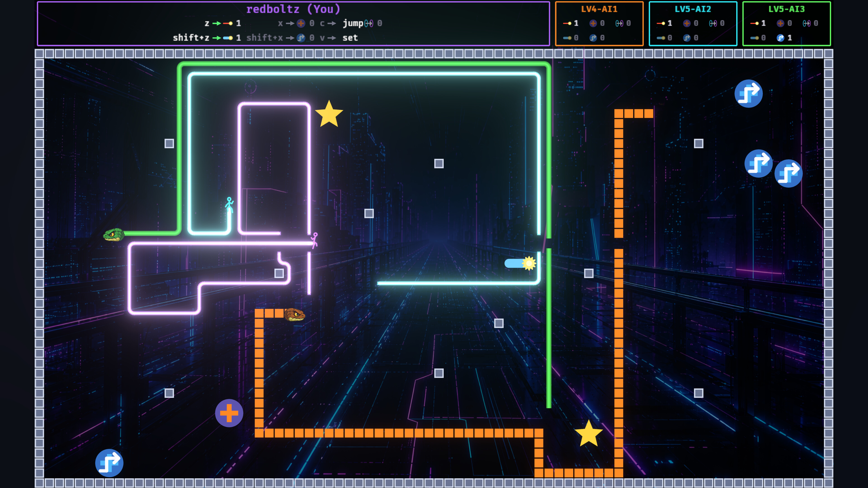The height and width of the screenshot is (488, 868).
Task: Click the right one of the paired turn-arrow power-ups
Action: coord(788,174)
